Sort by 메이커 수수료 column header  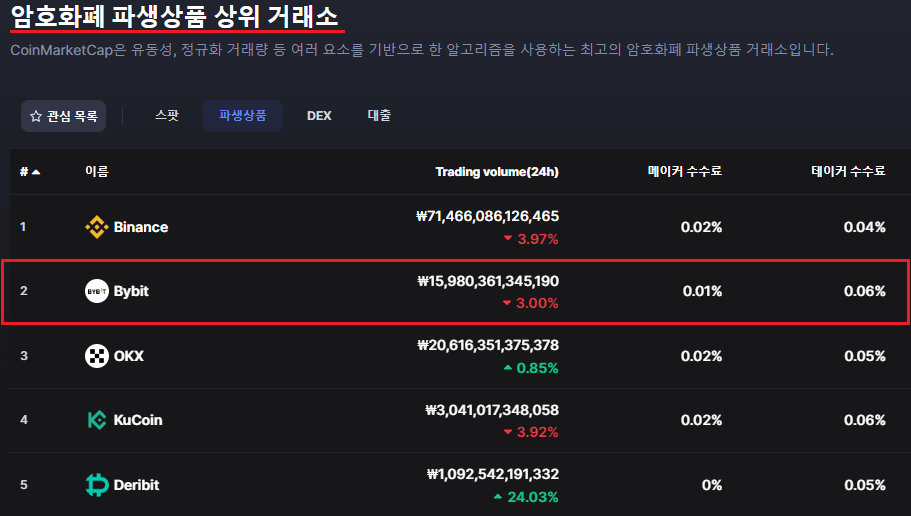(684, 171)
